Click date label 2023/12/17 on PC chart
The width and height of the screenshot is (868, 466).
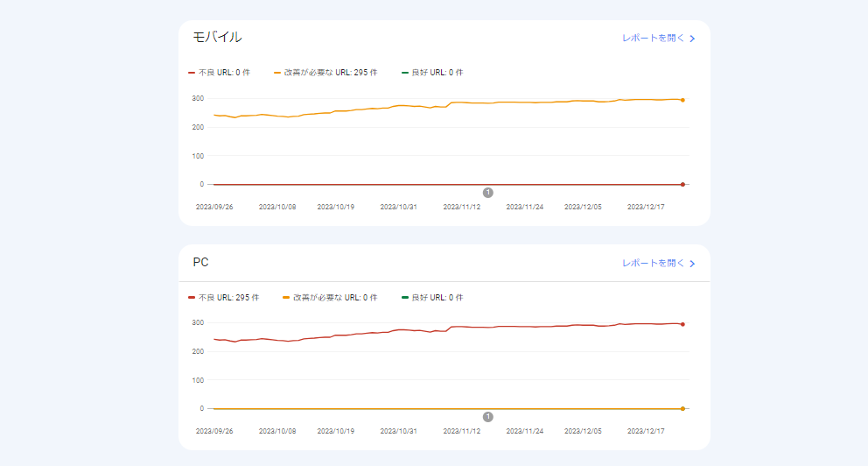646,431
